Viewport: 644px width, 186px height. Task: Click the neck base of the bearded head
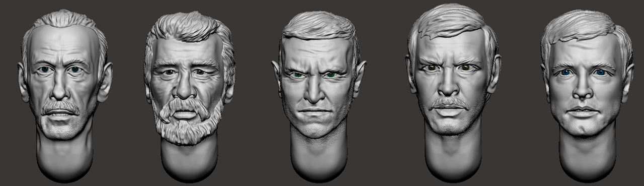(x=190, y=161)
